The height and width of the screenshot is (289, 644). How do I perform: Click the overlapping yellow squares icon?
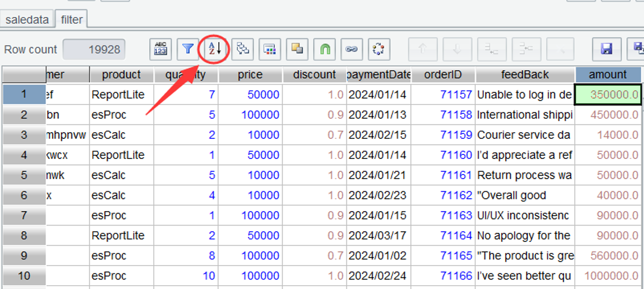coord(297,49)
